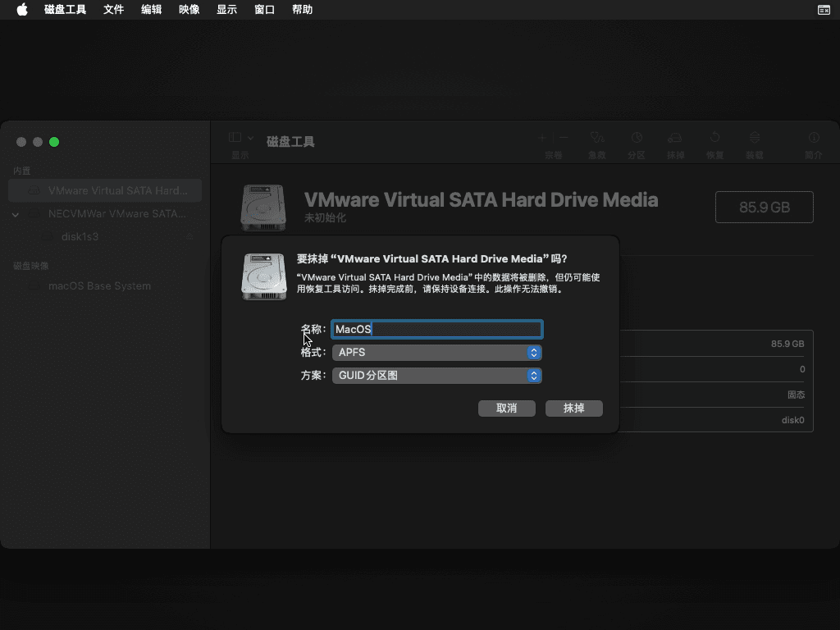Click the Restore (恢复) toolbar icon

715,139
